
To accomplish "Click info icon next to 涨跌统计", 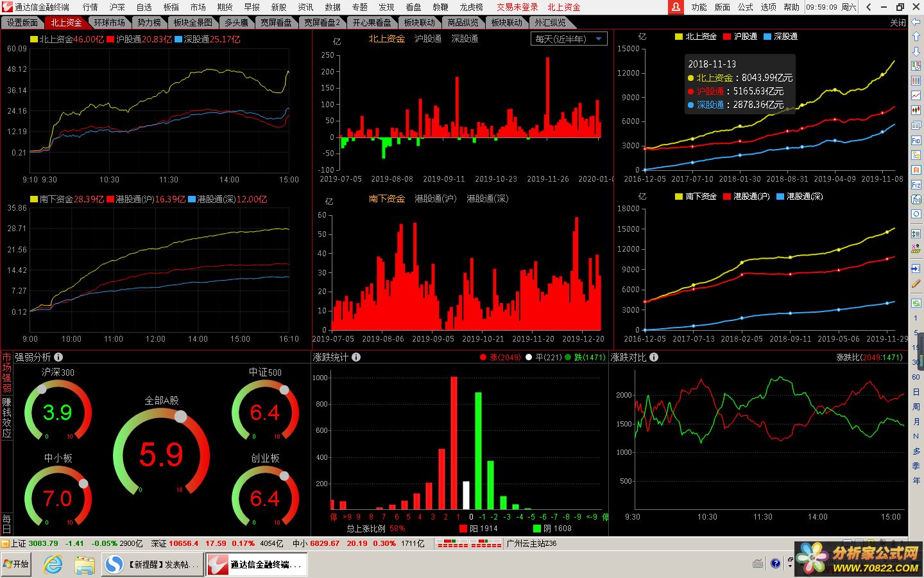I will pyautogui.click(x=356, y=357).
